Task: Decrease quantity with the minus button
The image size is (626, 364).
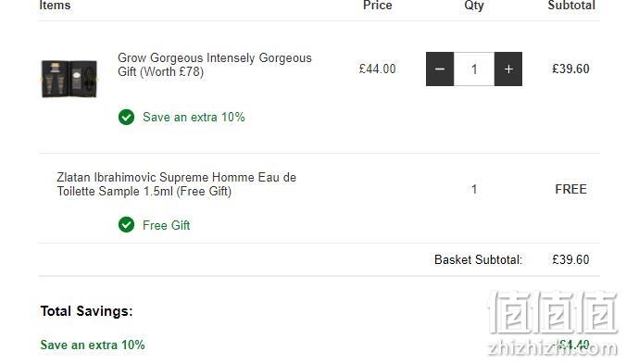Action: pos(440,69)
